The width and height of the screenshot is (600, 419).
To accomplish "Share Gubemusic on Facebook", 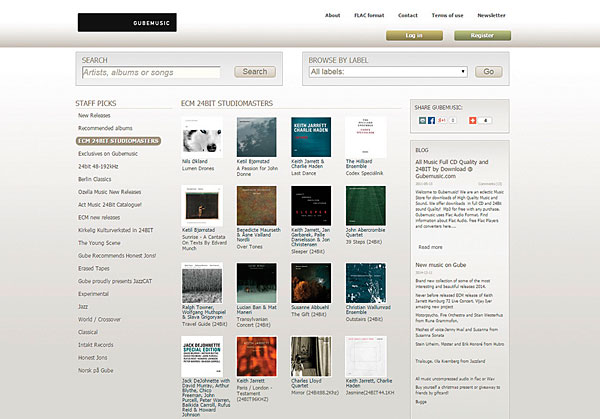I will [431, 121].
